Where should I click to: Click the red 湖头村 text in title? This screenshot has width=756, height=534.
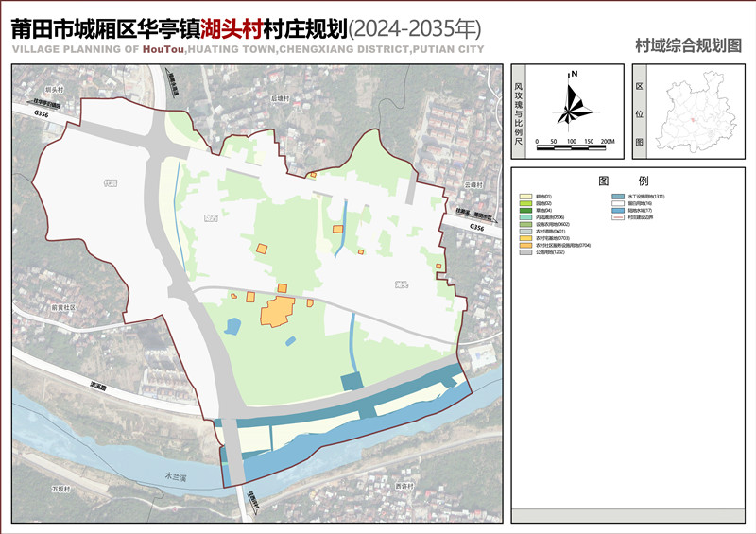point(227,27)
